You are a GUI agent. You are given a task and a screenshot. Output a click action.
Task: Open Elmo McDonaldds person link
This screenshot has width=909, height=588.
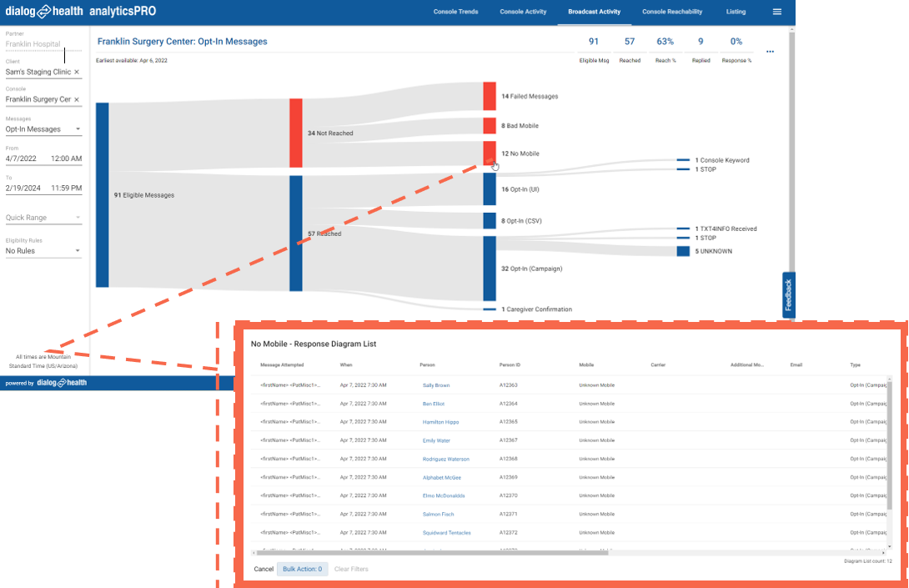pyautogui.click(x=444, y=495)
